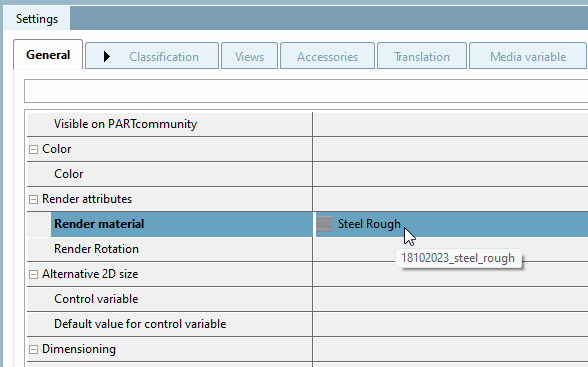The height and width of the screenshot is (367, 588).
Task: Click the Control variable value cell
Action: point(450,299)
